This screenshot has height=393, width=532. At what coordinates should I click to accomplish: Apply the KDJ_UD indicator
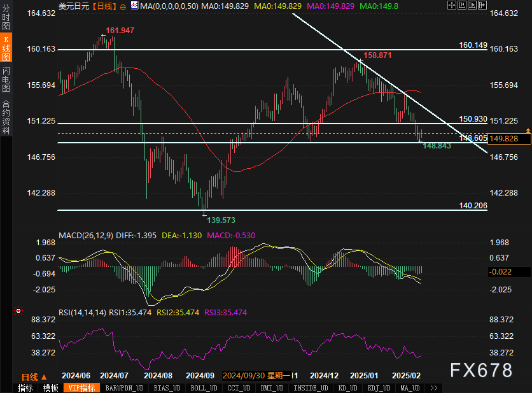pos(379,388)
